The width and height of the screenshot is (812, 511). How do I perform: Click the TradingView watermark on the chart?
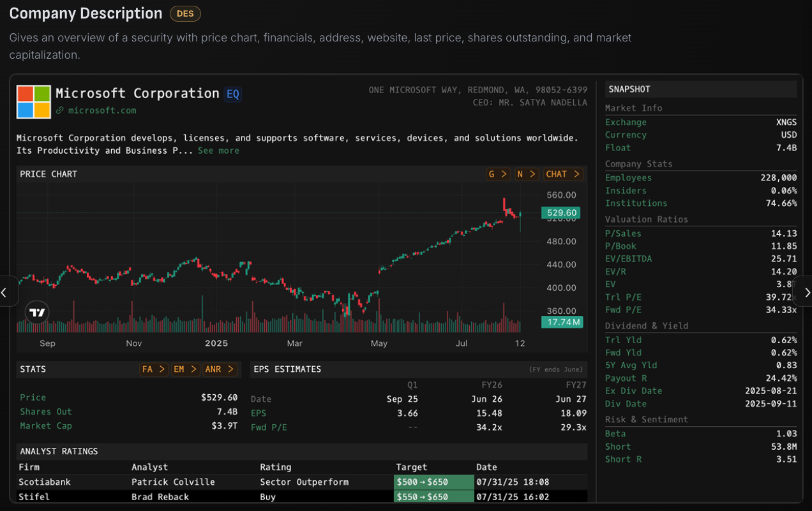[36, 312]
